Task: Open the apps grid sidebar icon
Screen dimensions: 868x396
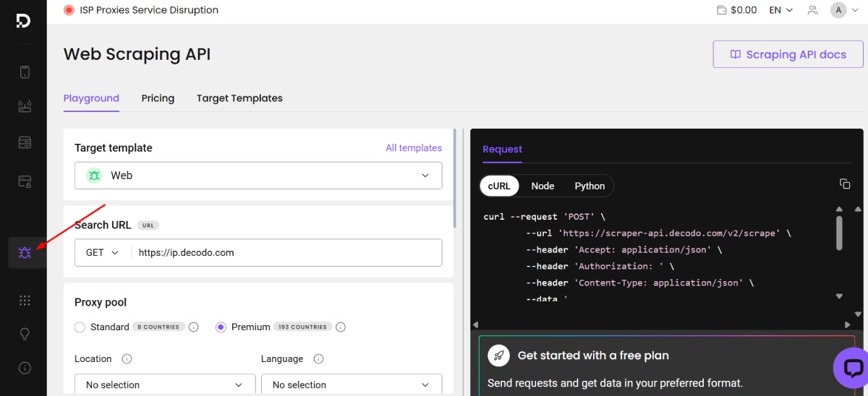Action: point(25,300)
